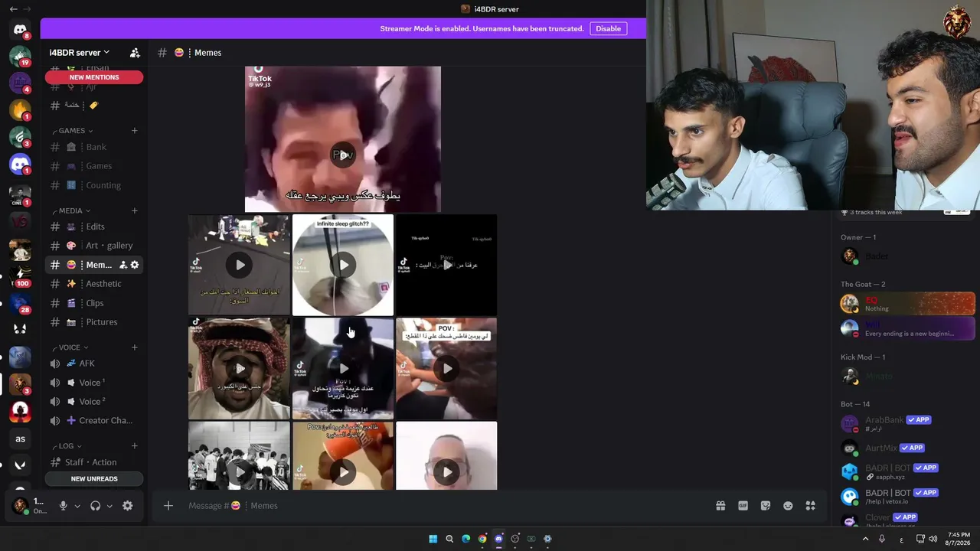
Task: Open Windows Start menu
Action: [x=433, y=539]
